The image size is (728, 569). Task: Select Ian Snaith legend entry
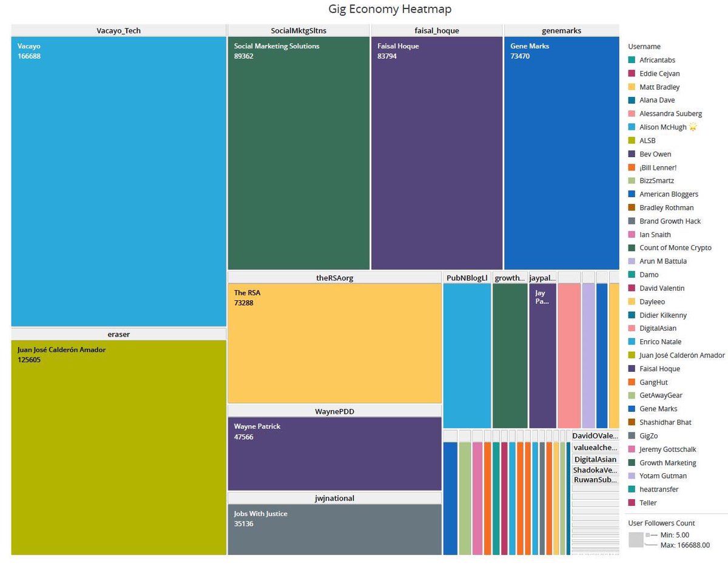pos(650,235)
